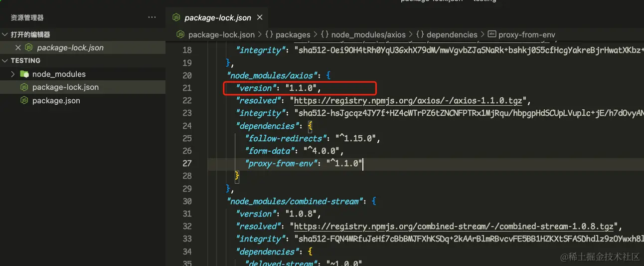Screen dimensions: 644x266
Task: Click the file icon on the editor tab
Action: point(176,17)
